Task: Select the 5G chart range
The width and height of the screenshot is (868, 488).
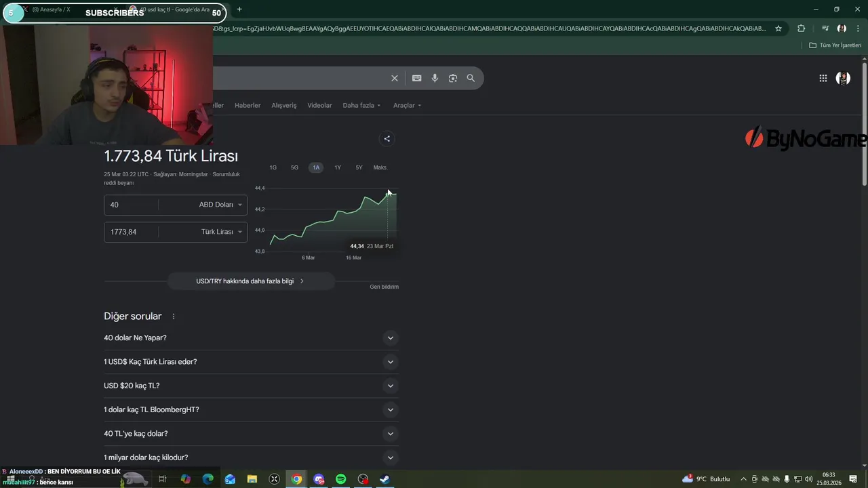Action: tap(294, 167)
